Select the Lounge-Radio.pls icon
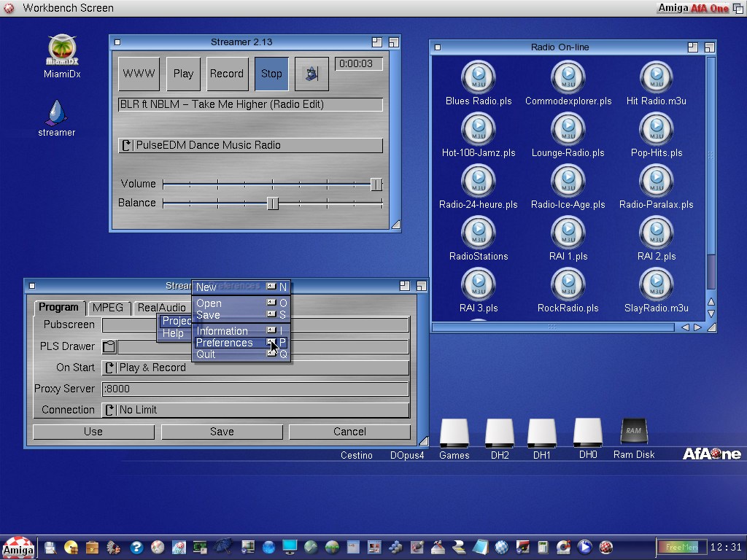Image resolution: width=747 pixels, height=560 pixels. tap(568, 129)
